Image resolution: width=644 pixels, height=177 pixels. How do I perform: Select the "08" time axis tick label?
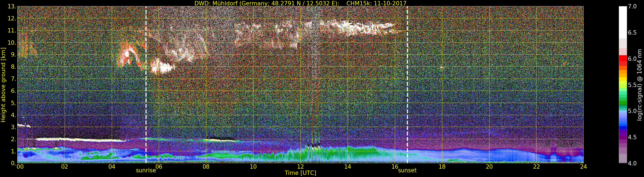pos(206,166)
